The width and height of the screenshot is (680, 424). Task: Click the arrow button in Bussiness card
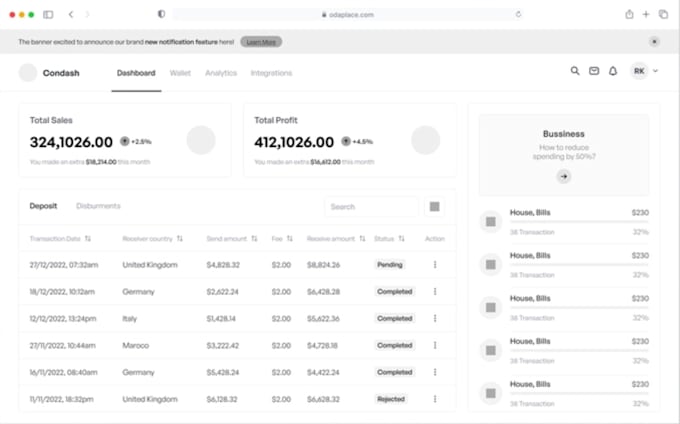564,176
